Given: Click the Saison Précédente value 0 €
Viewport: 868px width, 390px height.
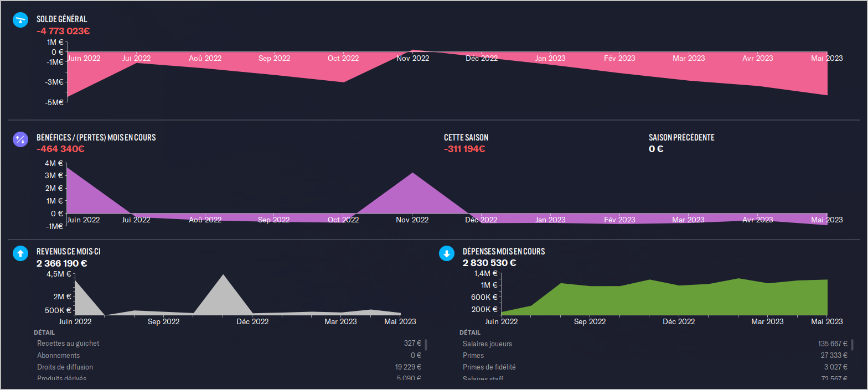Looking at the screenshot, I should pyautogui.click(x=656, y=149).
